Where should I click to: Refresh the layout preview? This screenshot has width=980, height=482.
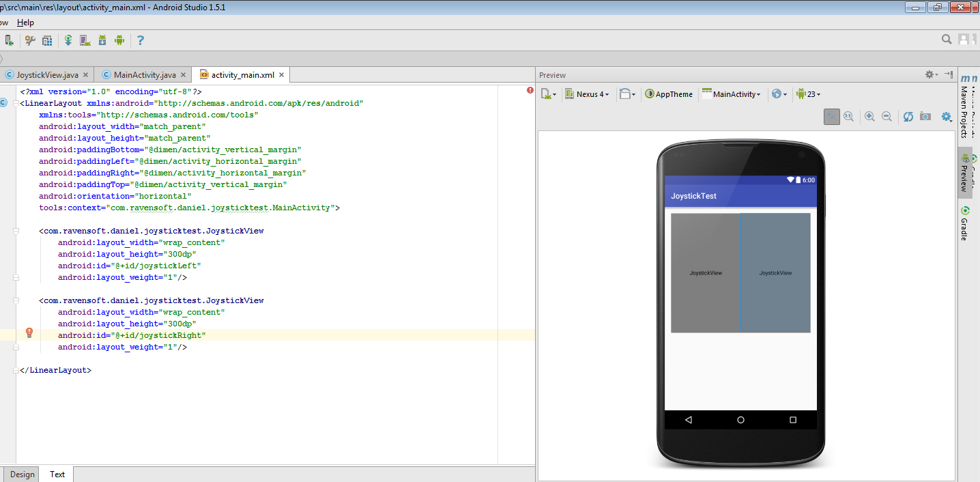point(908,117)
